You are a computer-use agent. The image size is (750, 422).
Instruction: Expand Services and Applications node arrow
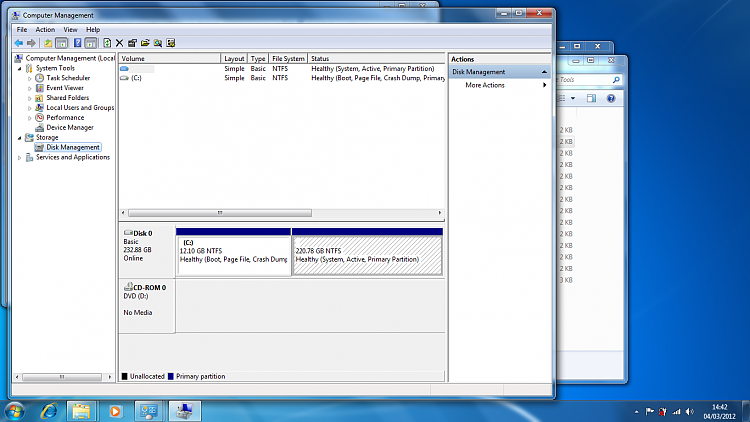tap(20, 157)
